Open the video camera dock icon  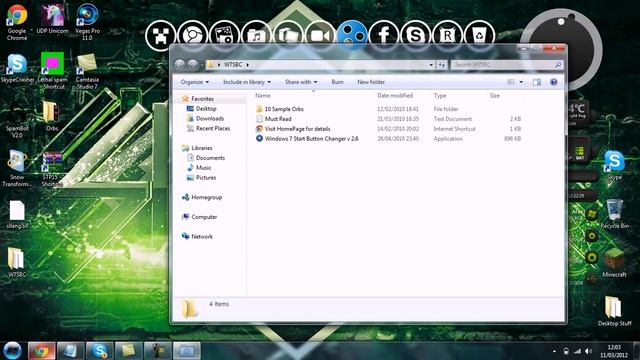pyautogui.click(x=320, y=36)
